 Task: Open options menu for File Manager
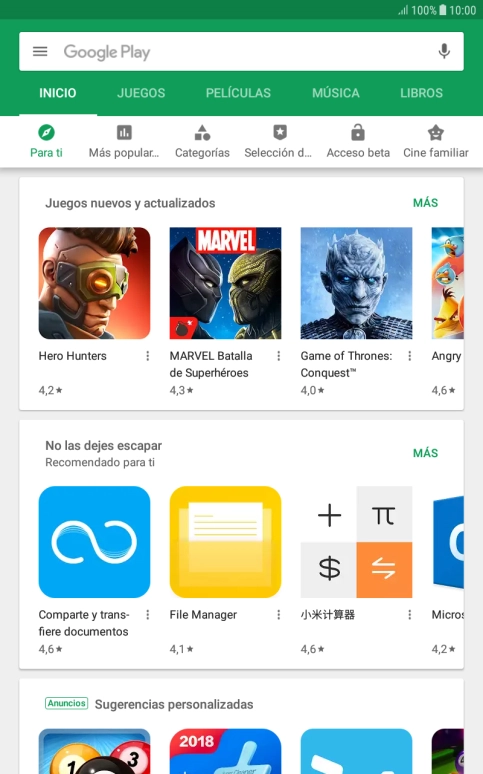coord(279,615)
